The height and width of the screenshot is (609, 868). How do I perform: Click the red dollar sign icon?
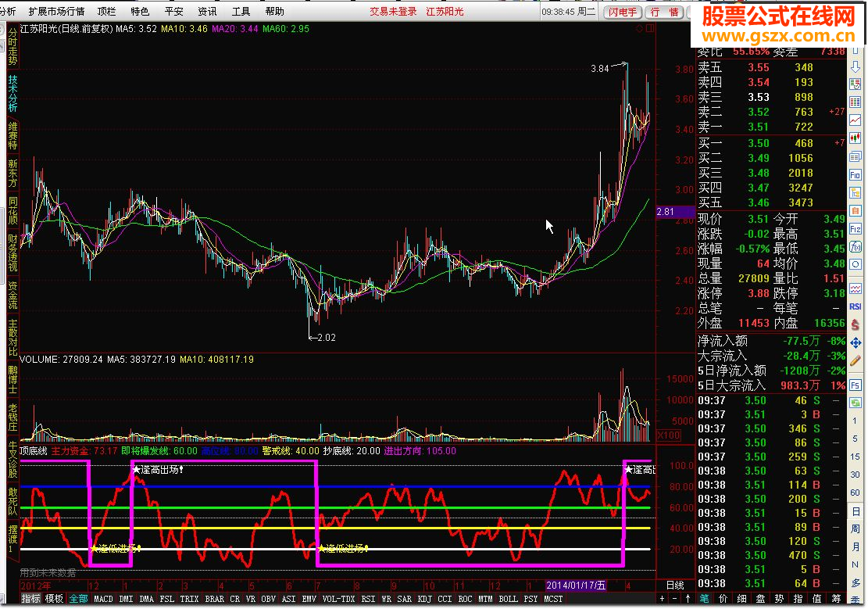pyautogui.click(x=855, y=324)
